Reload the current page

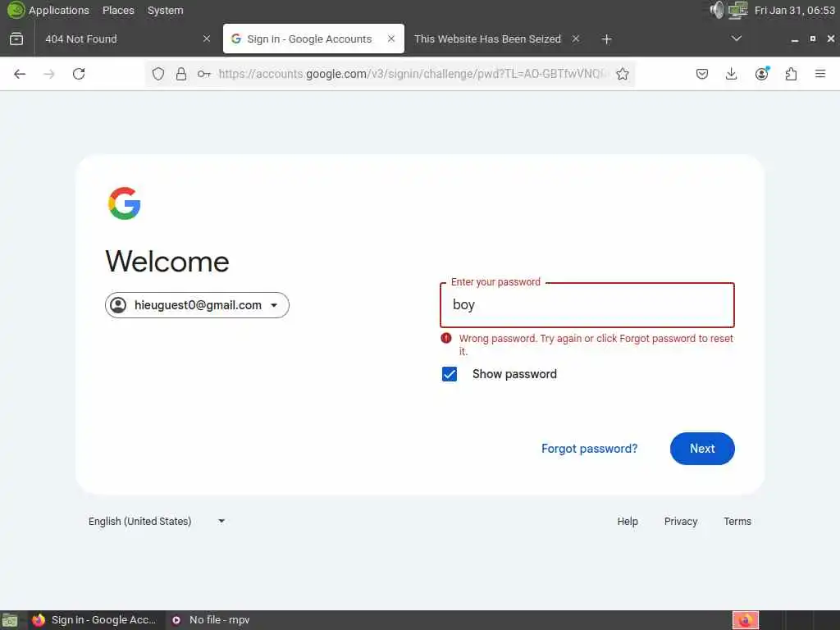pyautogui.click(x=79, y=74)
